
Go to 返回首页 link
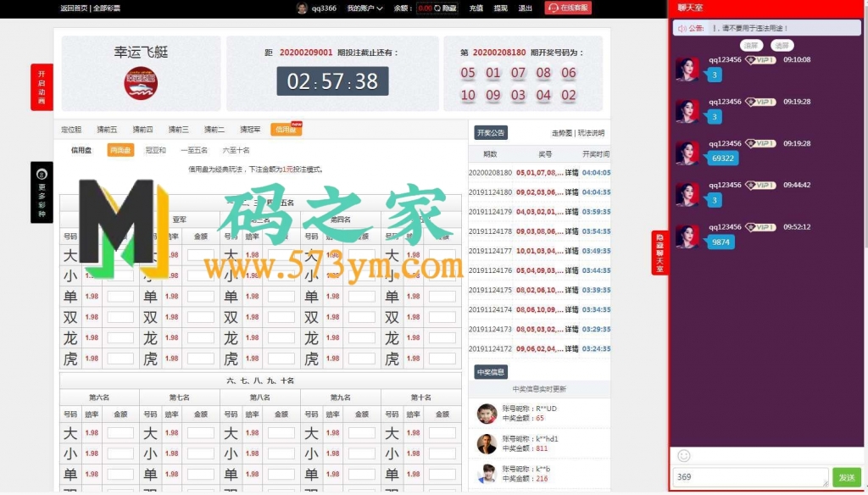[75, 8]
